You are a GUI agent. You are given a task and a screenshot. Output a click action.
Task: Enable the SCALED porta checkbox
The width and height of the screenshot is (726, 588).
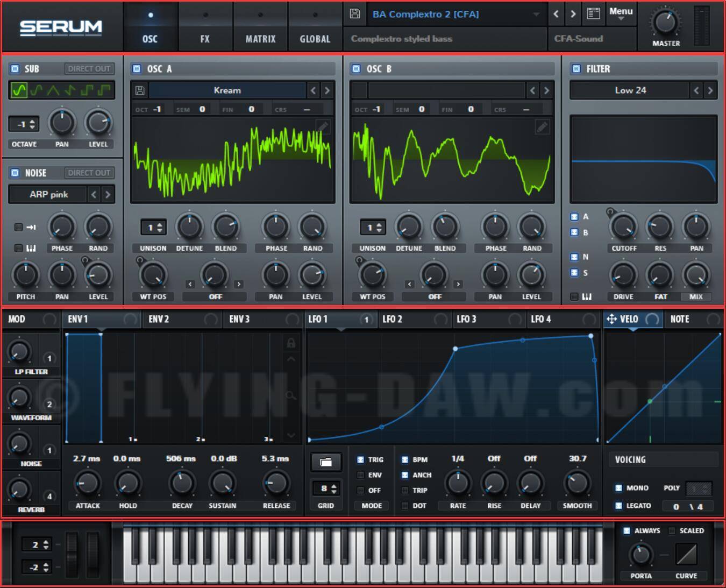coord(672,531)
